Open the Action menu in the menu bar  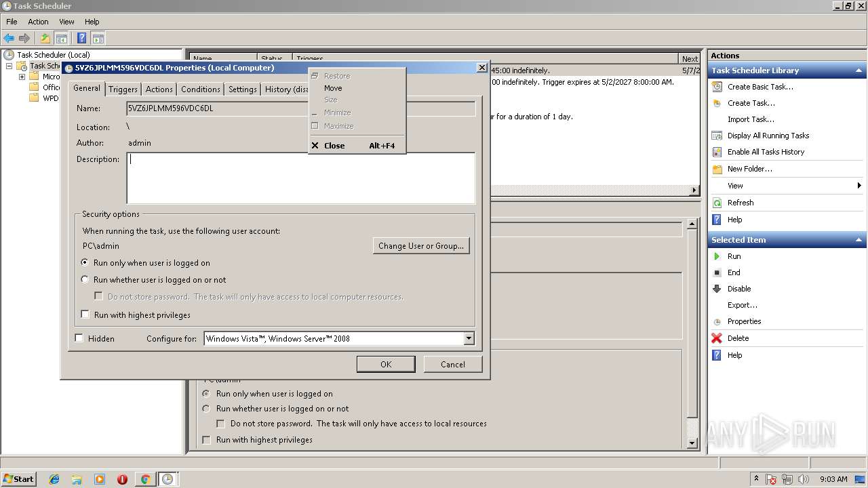click(38, 22)
